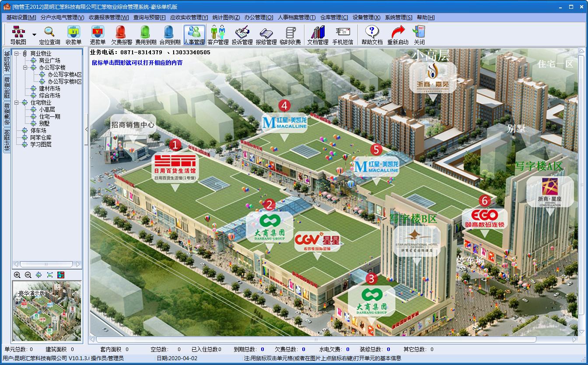
Task: Open the 帮助[H] menu
Action: click(x=426, y=18)
